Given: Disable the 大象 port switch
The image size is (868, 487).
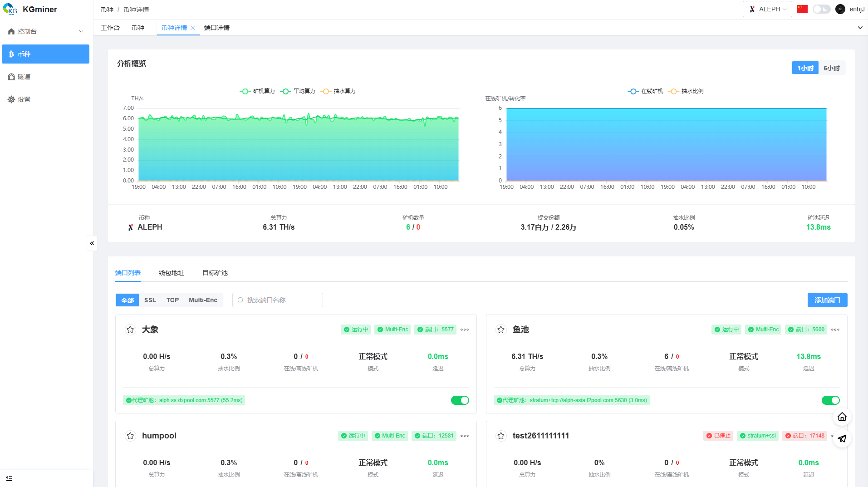Looking at the screenshot, I should (x=460, y=400).
